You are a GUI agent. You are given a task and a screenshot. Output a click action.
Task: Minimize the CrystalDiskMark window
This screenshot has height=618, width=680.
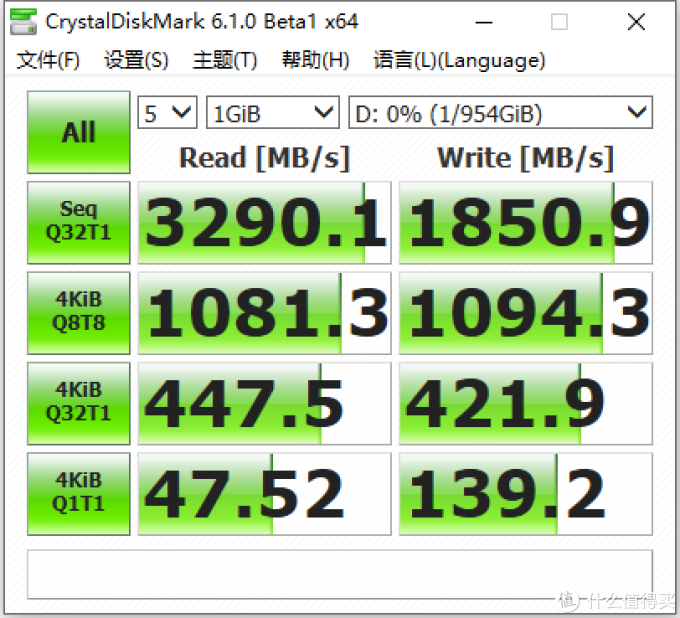[x=484, y=22]
